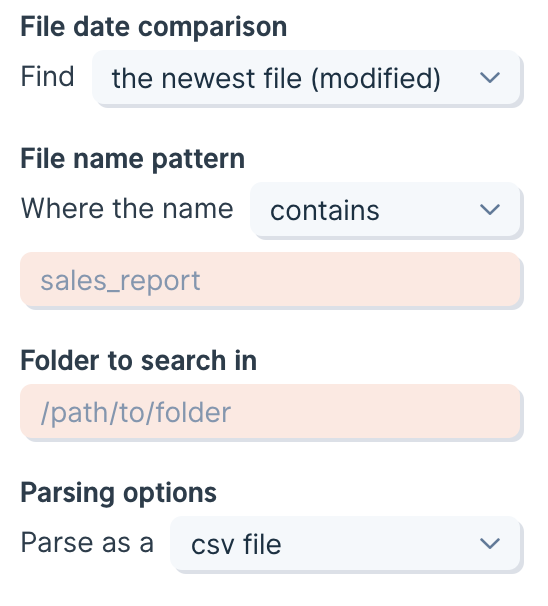Click the 'sales_report' placeholder text

tap(120, 281)
